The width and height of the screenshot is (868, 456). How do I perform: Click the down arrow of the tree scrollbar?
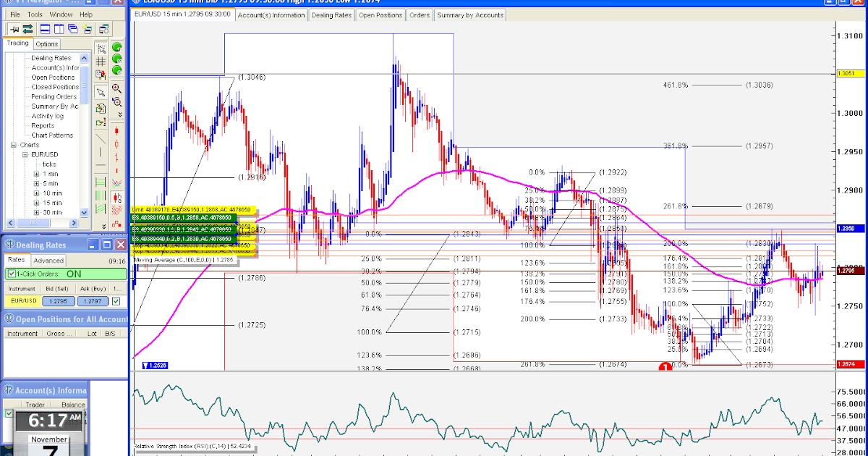(x=84, y=212)
